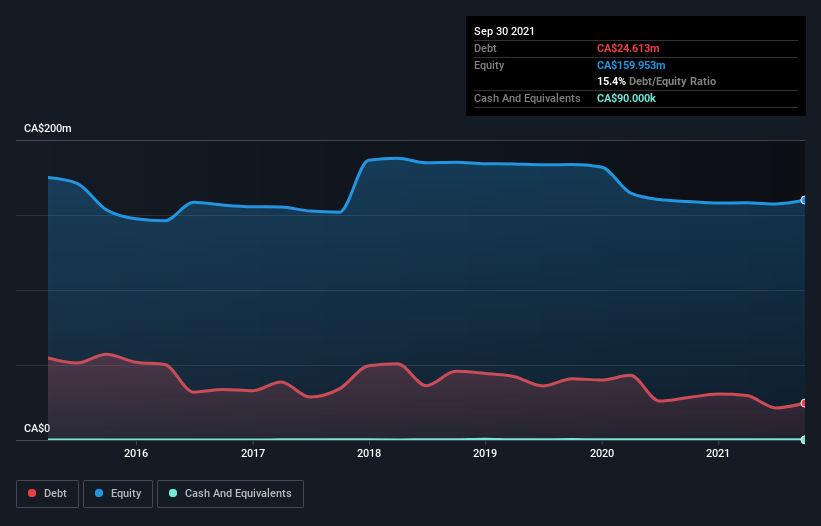
Task: Click the Sep 30 2021 tooltip date
Action: coord(504,31)
